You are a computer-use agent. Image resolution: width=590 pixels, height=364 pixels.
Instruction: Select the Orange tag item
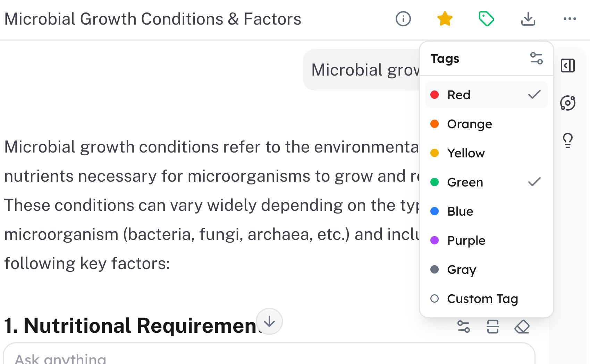[469, 124]
